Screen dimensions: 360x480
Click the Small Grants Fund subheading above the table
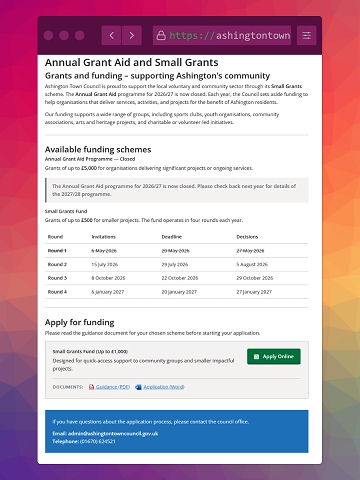[66, 211]
